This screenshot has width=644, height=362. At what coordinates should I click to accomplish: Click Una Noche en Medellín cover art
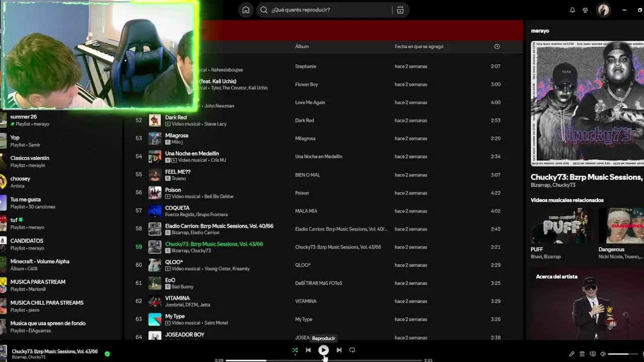[x=155, y=156]
